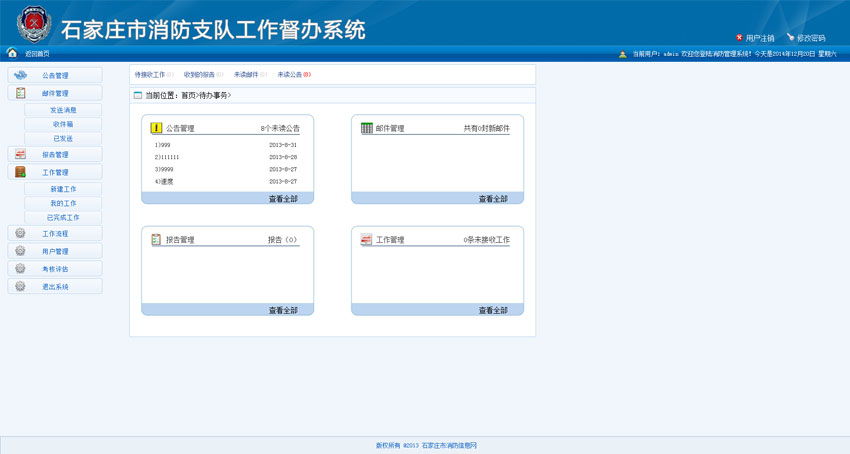Screen dimensions: 850x454
Task: Click 查看全部 in the 邮件管理 card
Action: pos(493,199)
